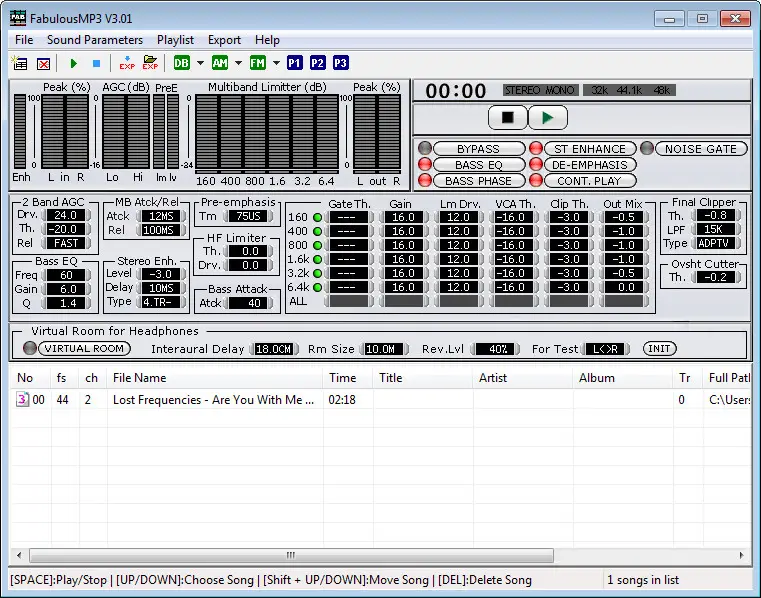Click the EXP icon with the open folder
The height and width of the screenshot is (598, 761).
pos(150,63)
